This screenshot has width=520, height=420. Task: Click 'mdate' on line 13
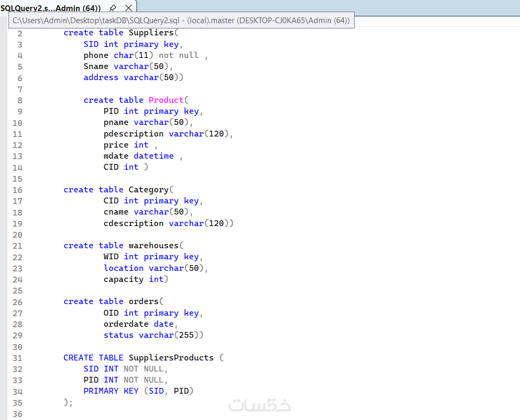[116, 156]
